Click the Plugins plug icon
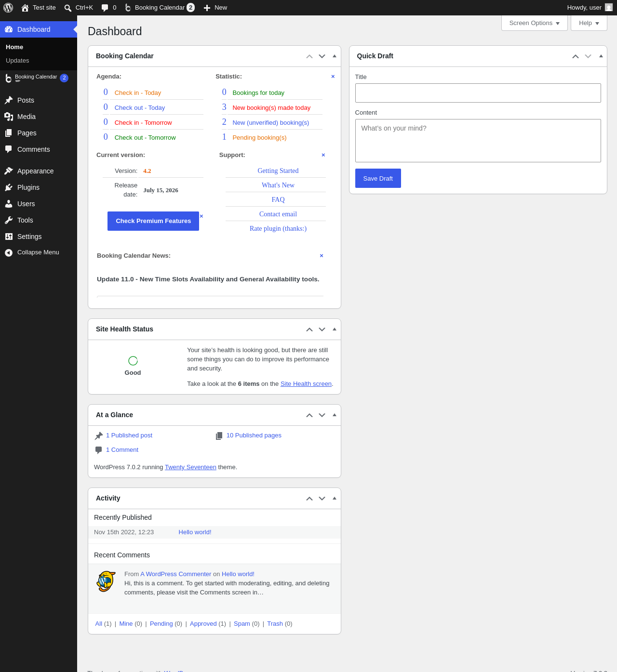The image size is (617, 672). 9,187
